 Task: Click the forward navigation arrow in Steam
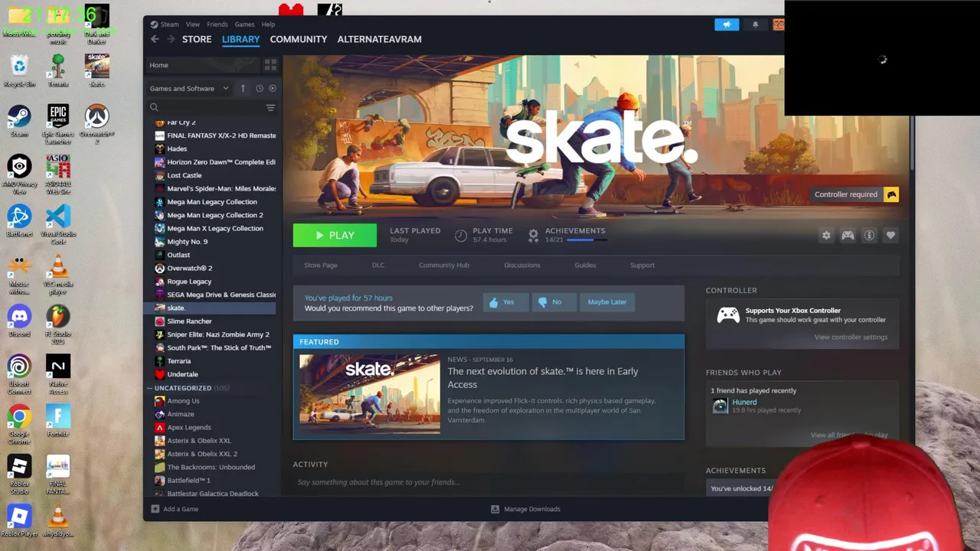pos(171,39)
